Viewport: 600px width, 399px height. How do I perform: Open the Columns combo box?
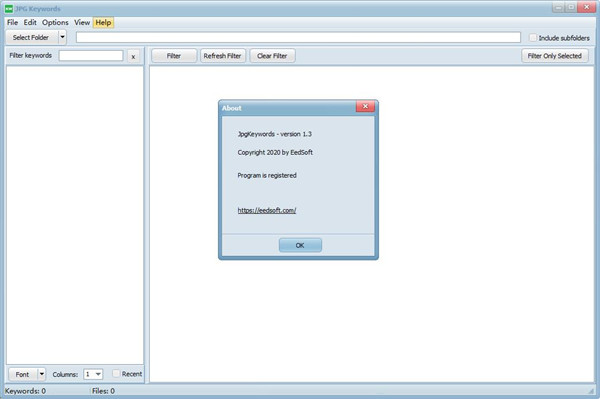[x=93, y=374]
